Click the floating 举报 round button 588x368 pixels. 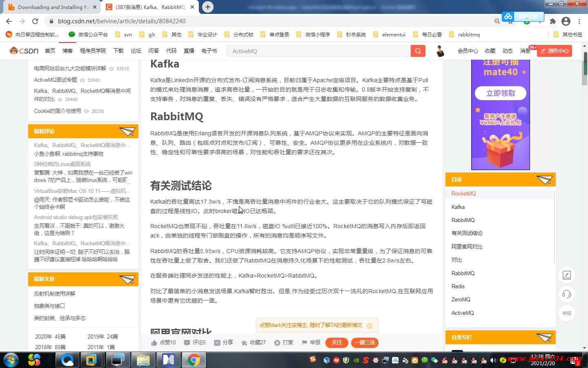[x=566, y=313]
